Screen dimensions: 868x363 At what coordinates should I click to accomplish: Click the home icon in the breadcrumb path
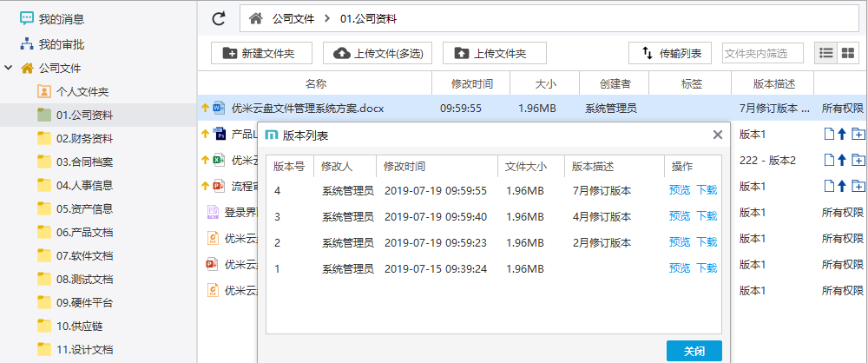(x=255, y=18)
